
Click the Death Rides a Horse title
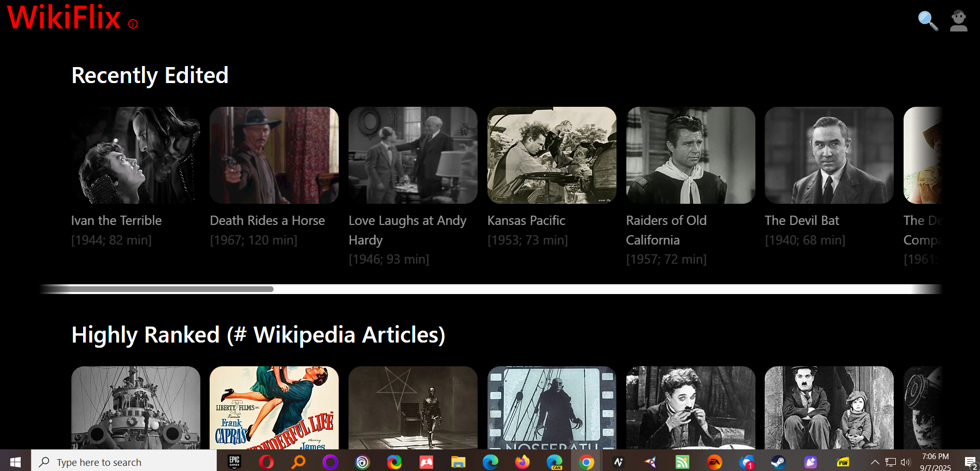267,220
